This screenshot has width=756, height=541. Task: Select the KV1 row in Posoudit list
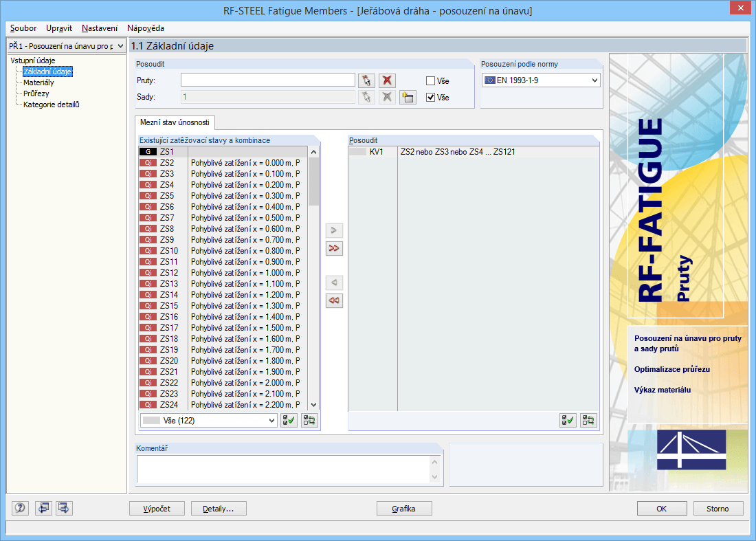474,152
